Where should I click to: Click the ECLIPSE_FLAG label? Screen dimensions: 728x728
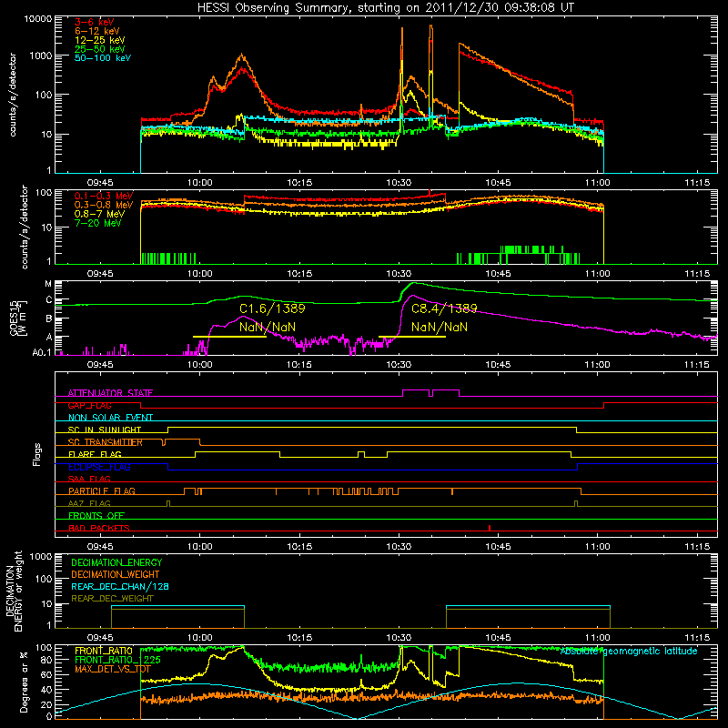click(x=99, y=467)
